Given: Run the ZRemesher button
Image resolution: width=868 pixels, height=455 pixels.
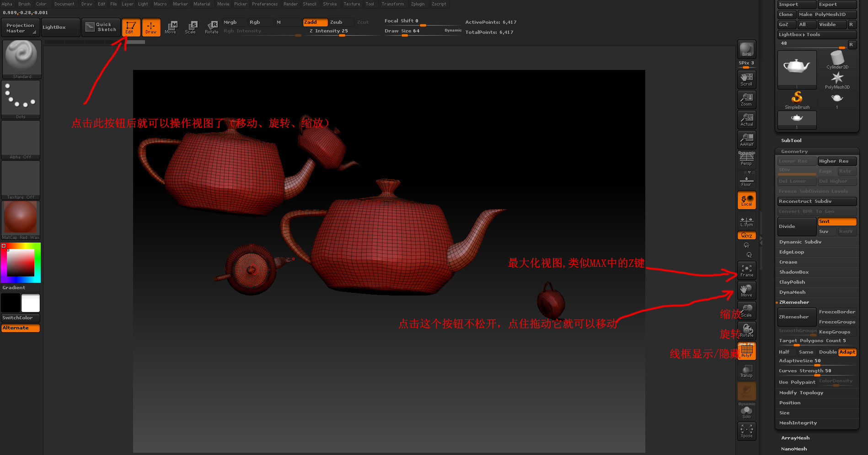Looking at the screenshot, I should (797, 317).
